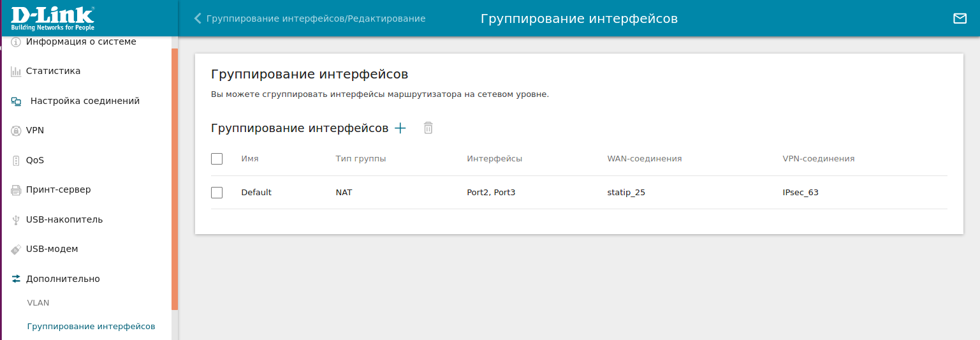Go back using the breadcrumb chevron arrow
980x340 pixels.
[x=198, y=18]
